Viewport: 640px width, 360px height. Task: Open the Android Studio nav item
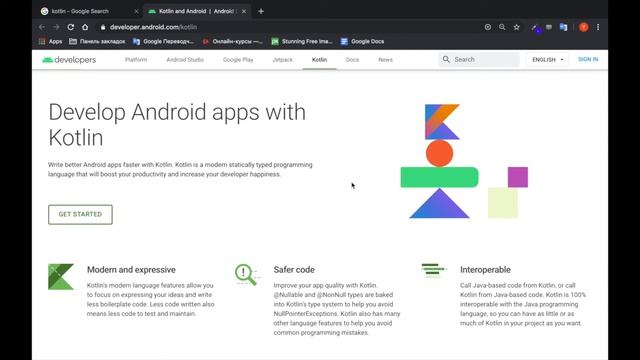click(x=185, y=60)
